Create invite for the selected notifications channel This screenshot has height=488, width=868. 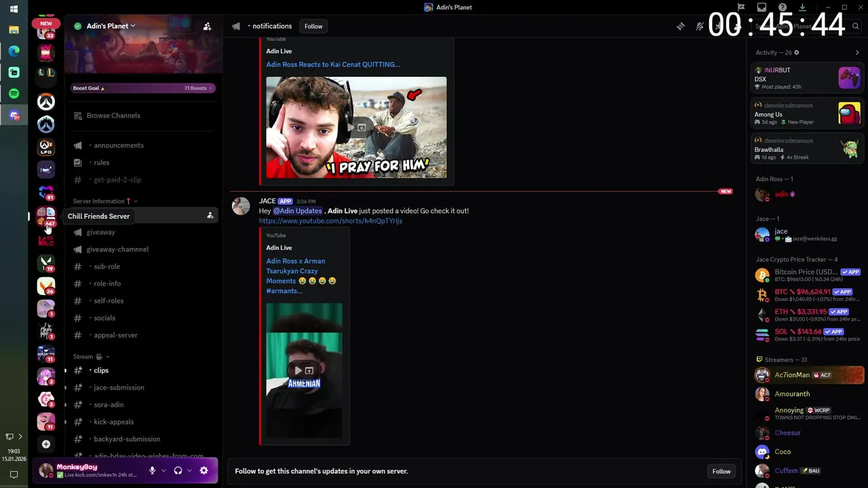coord(210,216)
